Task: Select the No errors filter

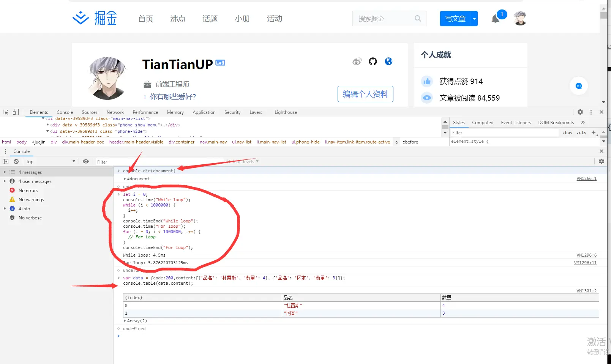Action: tap(28, 191)
